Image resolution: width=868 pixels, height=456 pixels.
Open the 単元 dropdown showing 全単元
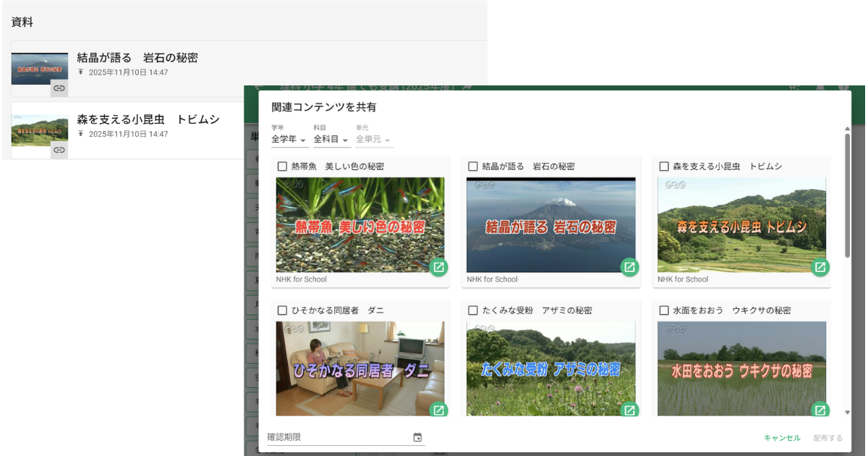pyautogui.click(x=373, y=139)
